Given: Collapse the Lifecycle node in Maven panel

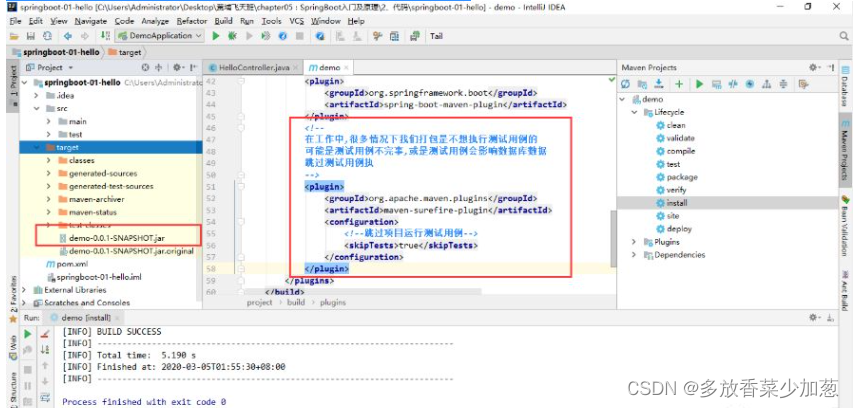Looking at the screenshot, I should 635,112.
